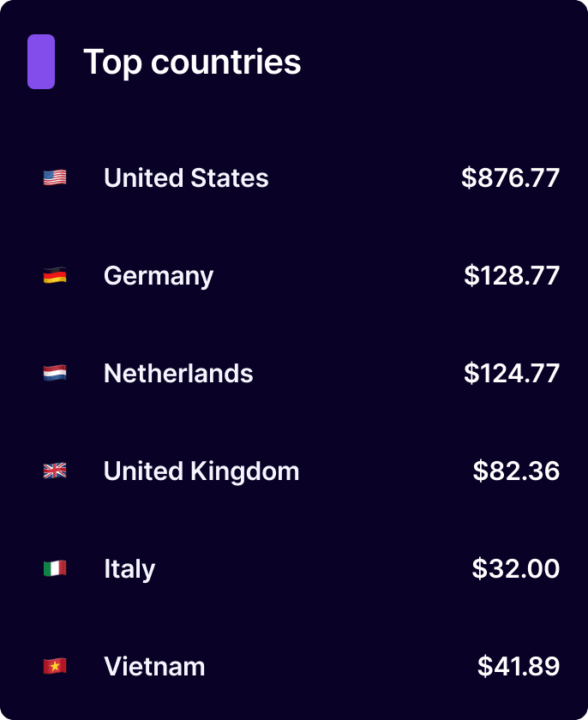The image size is (588, 720).
Task: Click the $876.77 revenue amount
Action: pos(510,177)
